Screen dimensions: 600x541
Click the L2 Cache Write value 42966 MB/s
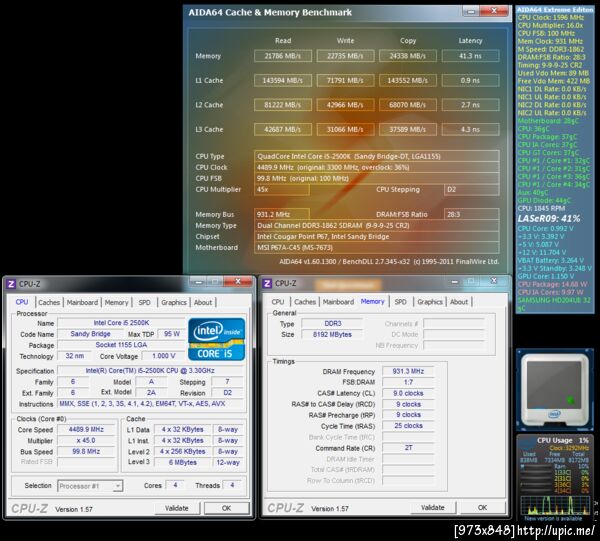[x=345, y=105]
